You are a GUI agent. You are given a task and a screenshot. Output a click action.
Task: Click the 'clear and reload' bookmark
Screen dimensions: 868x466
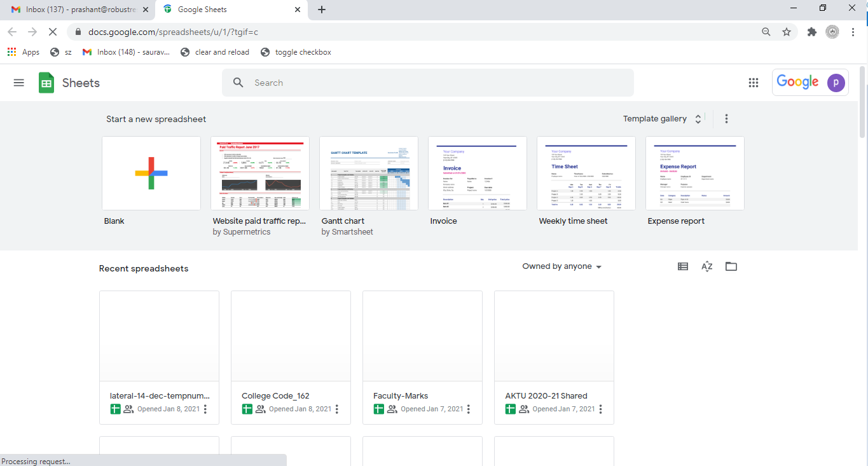click(x=215, y=52)
